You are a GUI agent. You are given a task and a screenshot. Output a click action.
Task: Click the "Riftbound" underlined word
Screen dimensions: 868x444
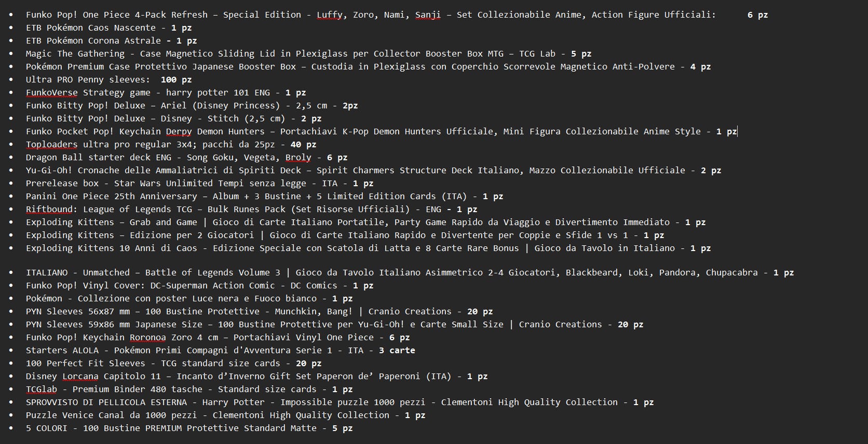pyautogui.click(x=49, y=210)
